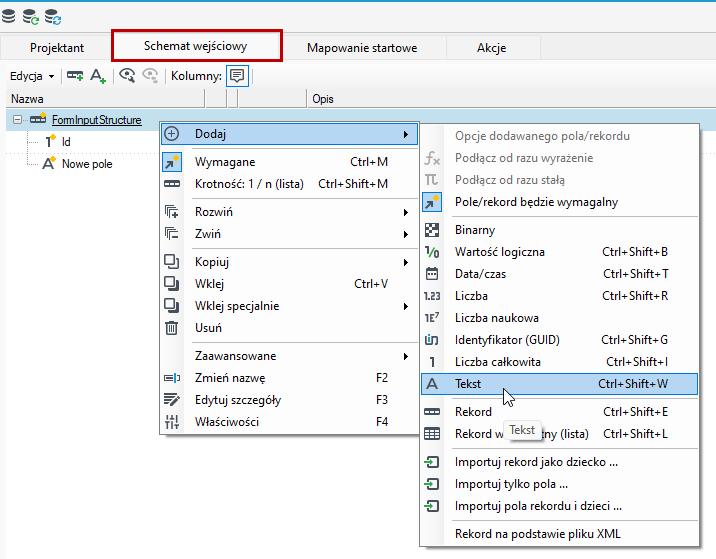This screenshot has height=559, width=716.
Task: Click the Właściwości sliders icon
Action: [x=172, y=422]
